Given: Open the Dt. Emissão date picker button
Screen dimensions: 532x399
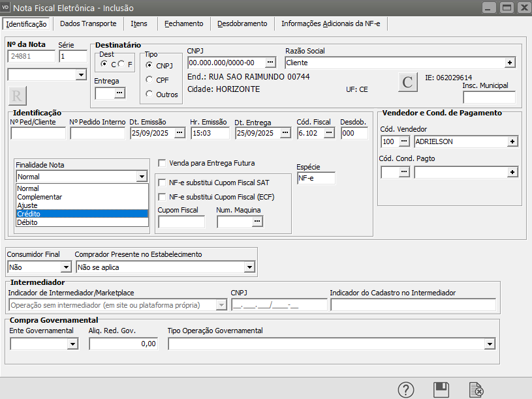Looking at the screenshot, I should tap(180, 133).
